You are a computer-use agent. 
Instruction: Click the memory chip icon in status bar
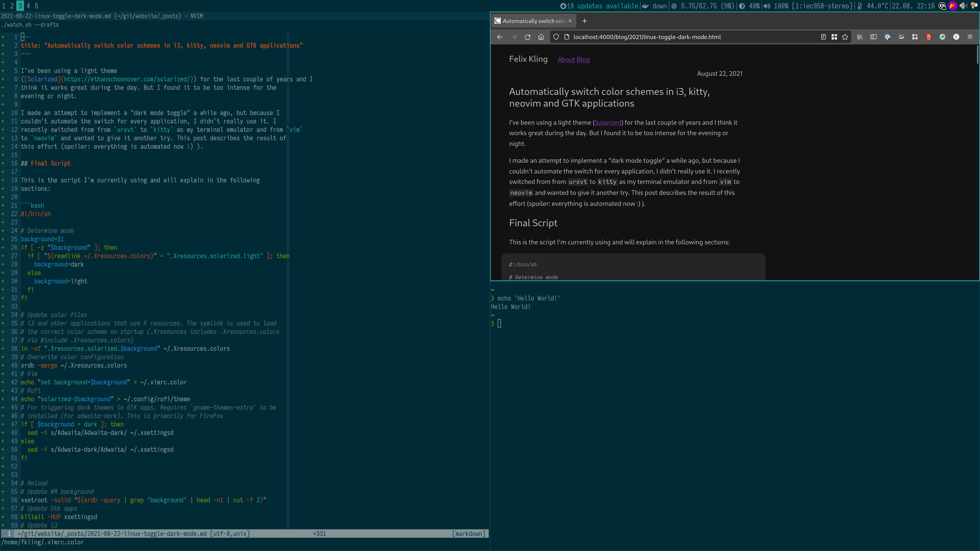[674, 6]
